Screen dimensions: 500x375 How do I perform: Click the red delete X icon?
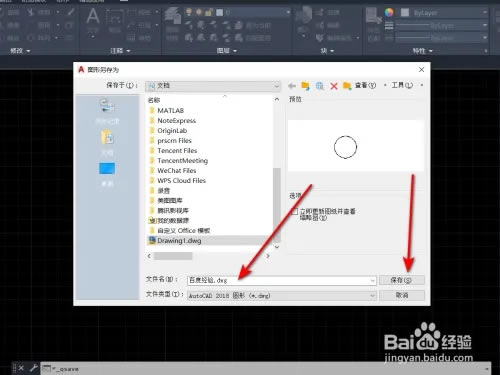pos(334,86)
